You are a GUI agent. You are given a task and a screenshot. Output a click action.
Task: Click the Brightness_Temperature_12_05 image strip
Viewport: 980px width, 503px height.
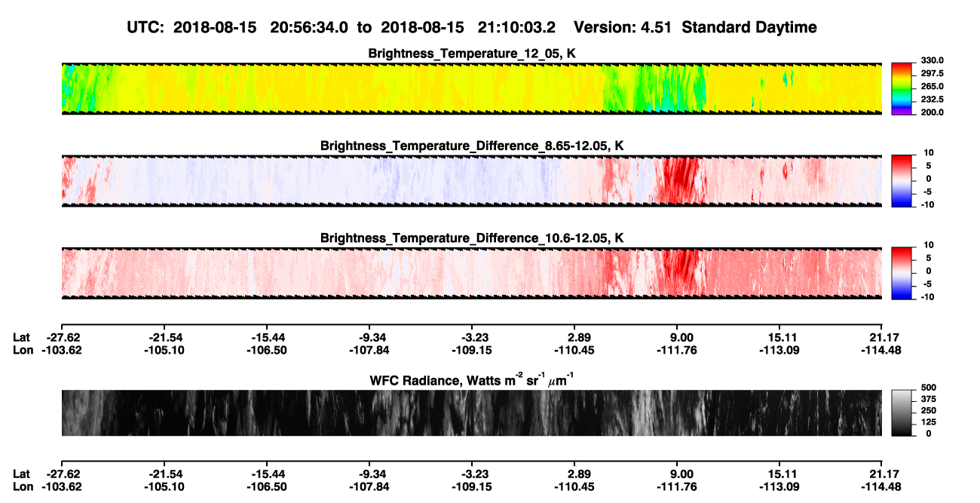[x=471, y=89]
